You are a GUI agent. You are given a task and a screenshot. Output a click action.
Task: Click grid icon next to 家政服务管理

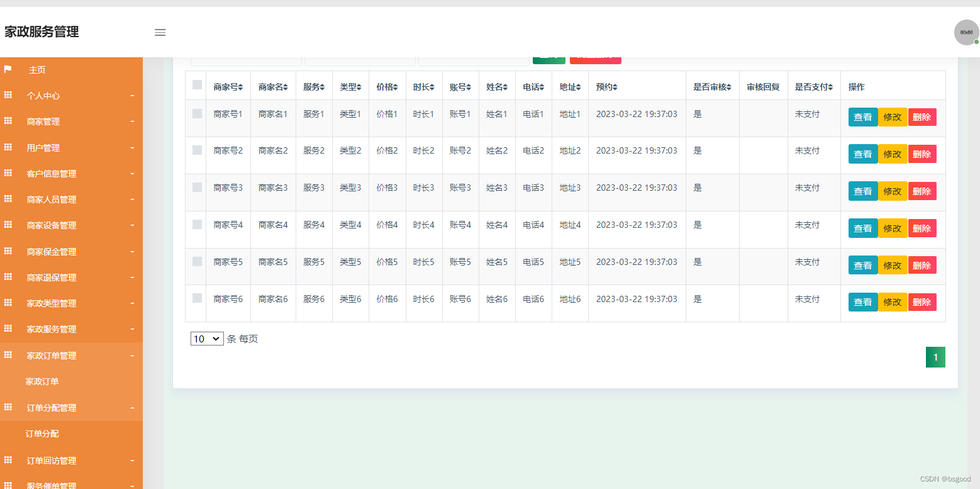pyautogui.click(x=8, y=329)
